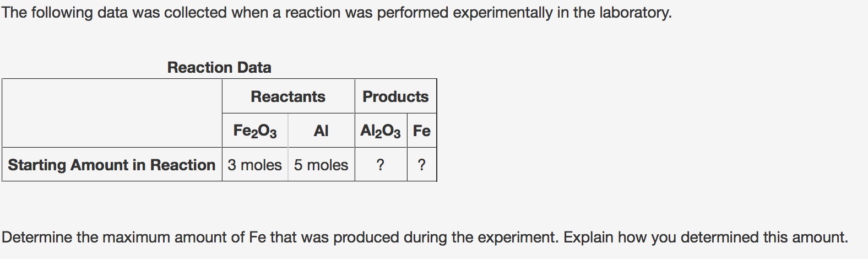Click the Fe product header cell

[422, 131]
